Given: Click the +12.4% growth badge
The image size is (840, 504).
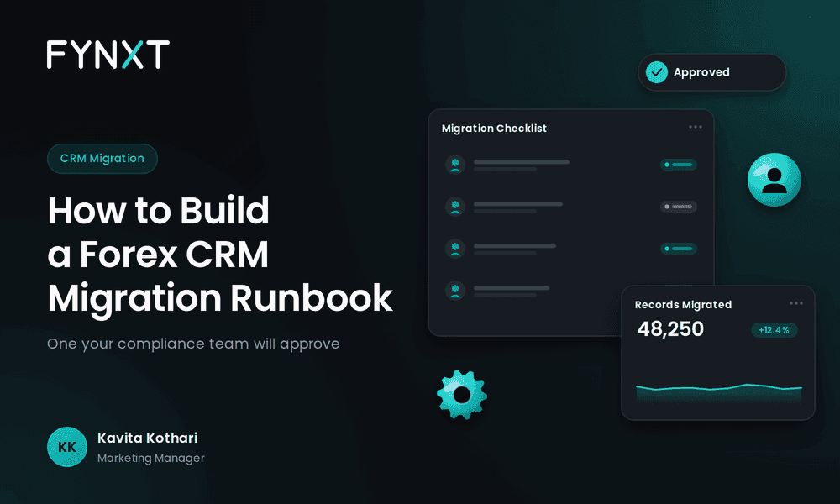Looking at the screenshot, I should [x=774, y=330].
